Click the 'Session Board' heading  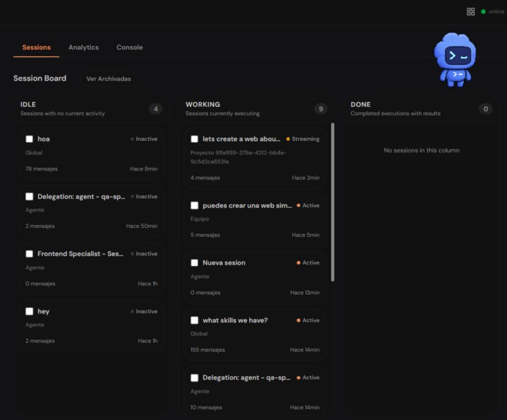pyautogui.click(x=40, y=78)
